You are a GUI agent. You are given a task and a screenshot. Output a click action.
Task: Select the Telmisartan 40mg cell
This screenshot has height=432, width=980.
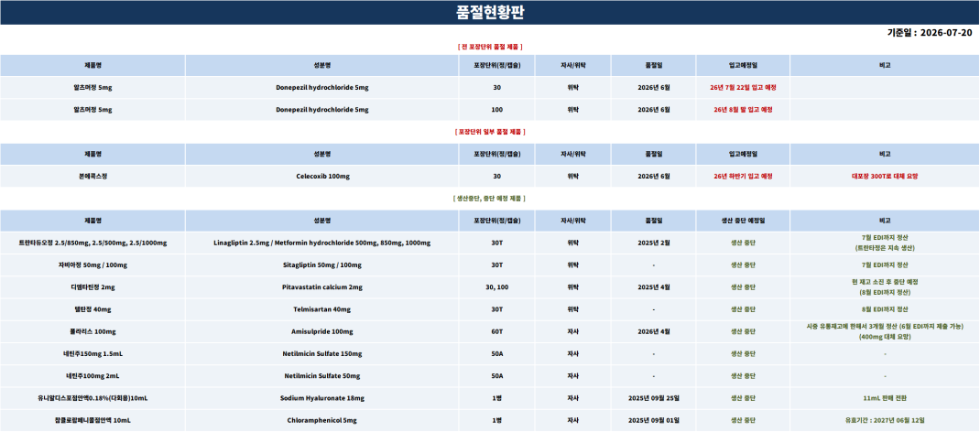click(322, 309)
